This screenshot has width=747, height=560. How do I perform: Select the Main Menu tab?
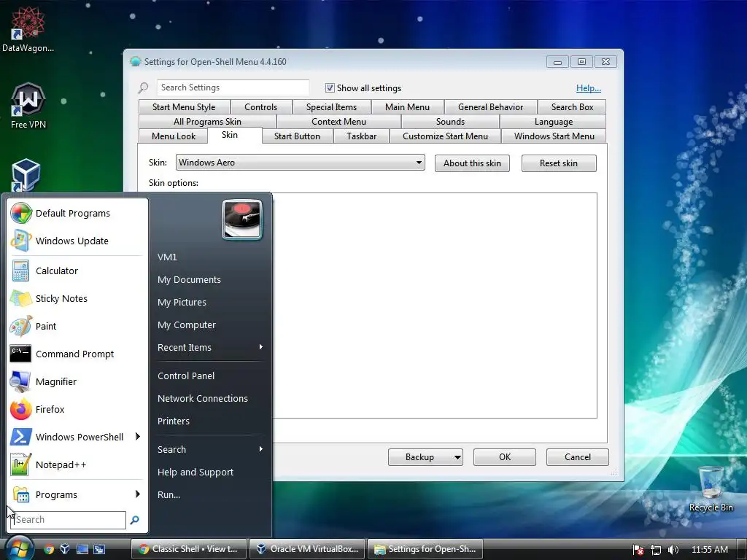(x=407, y=107)
